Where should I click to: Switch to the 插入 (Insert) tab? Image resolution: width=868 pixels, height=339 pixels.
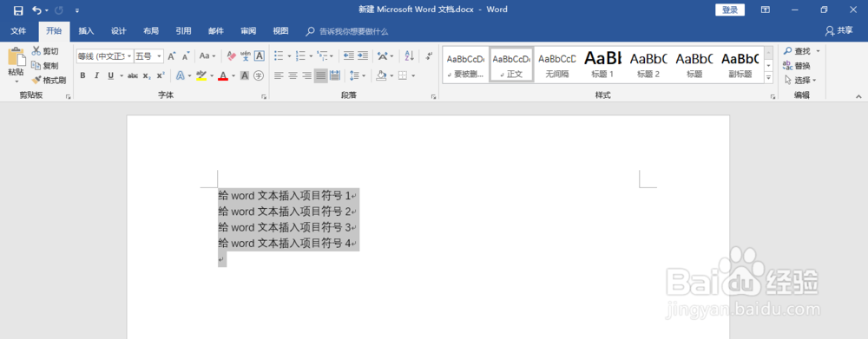click(86, 31)
